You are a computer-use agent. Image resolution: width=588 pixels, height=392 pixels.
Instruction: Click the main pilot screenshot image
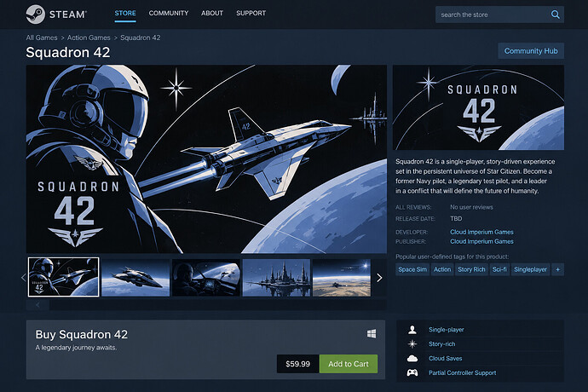206,159
